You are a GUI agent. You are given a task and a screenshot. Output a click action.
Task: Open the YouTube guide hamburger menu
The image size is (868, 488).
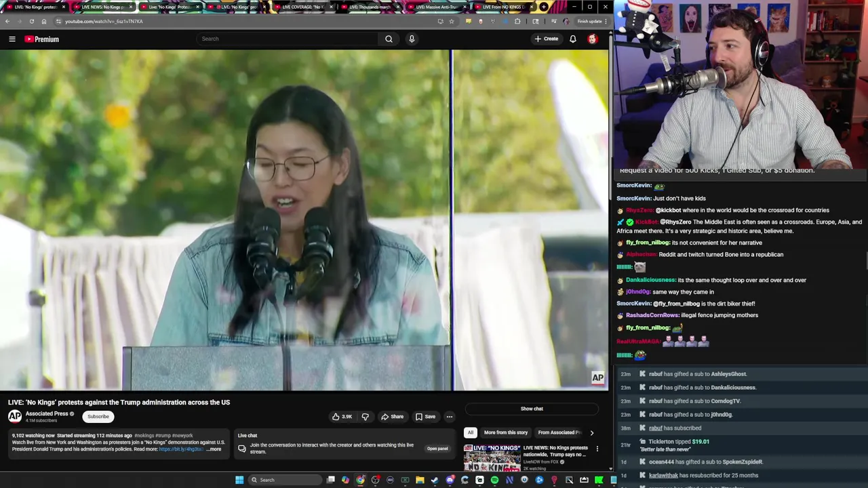coord(12,39)
